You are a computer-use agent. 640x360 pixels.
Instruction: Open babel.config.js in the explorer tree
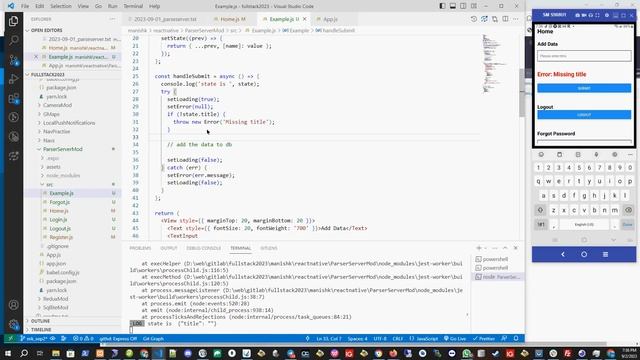click(x=62, y=272)
